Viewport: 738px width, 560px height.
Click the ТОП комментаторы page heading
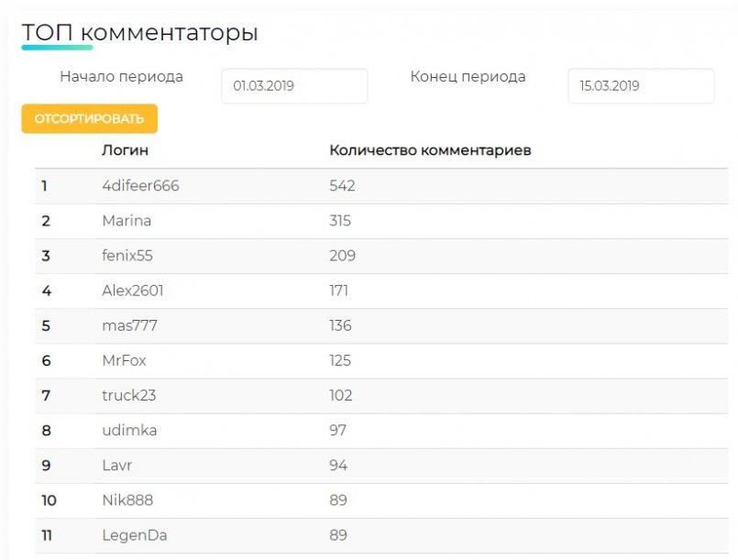pyautogui.click(x=139, y=33)
